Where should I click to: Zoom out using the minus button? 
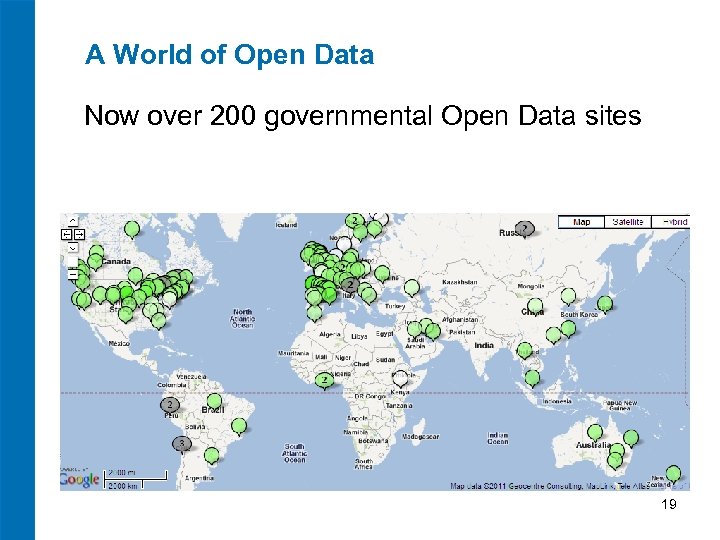click(73, 275)
